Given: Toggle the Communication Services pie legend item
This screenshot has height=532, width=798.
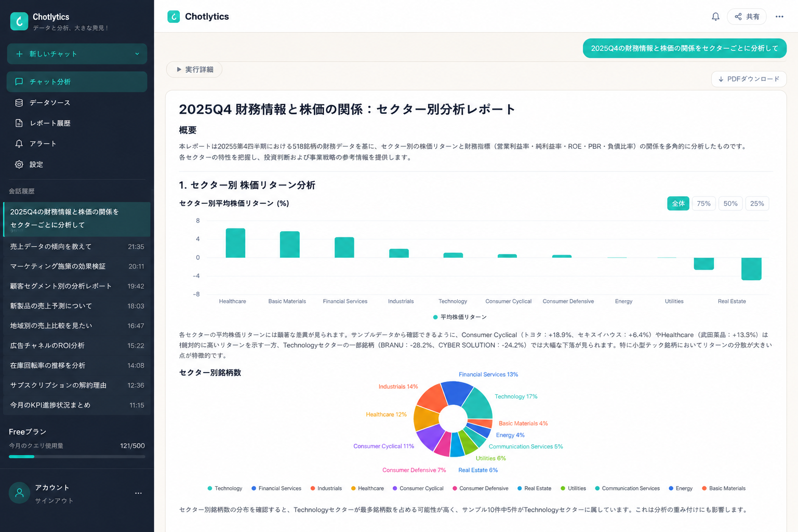Looking at the screenshot, I should point(627,488).
